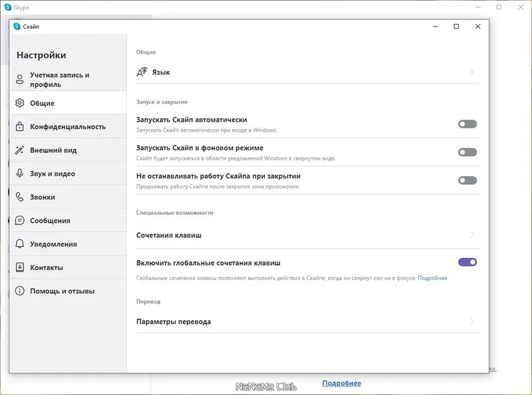The image size is (532, 395).
Task: Click the underlined Подробнее link at window bottom
Action: (342, 383)
